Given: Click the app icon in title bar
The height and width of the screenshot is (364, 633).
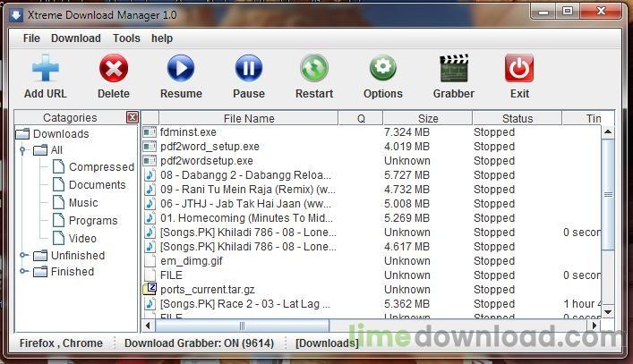Looking at the screenshot, I should [x=16, y=15].
